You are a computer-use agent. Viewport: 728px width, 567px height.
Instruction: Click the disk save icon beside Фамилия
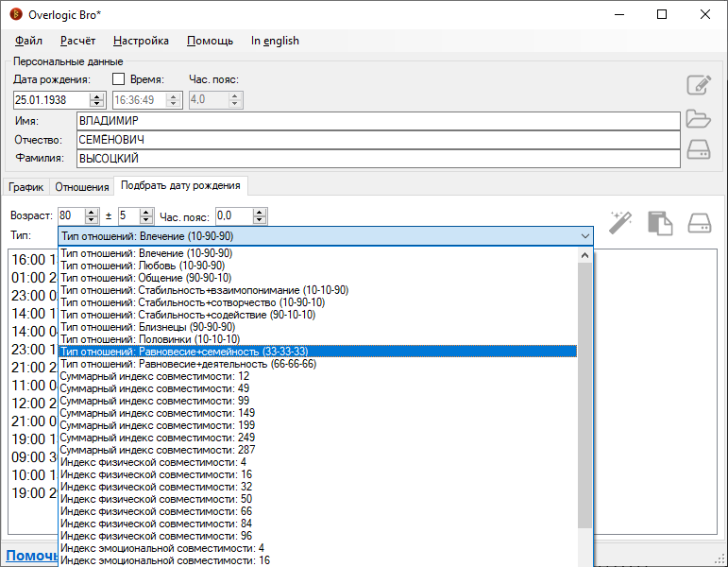coord(698,150)
